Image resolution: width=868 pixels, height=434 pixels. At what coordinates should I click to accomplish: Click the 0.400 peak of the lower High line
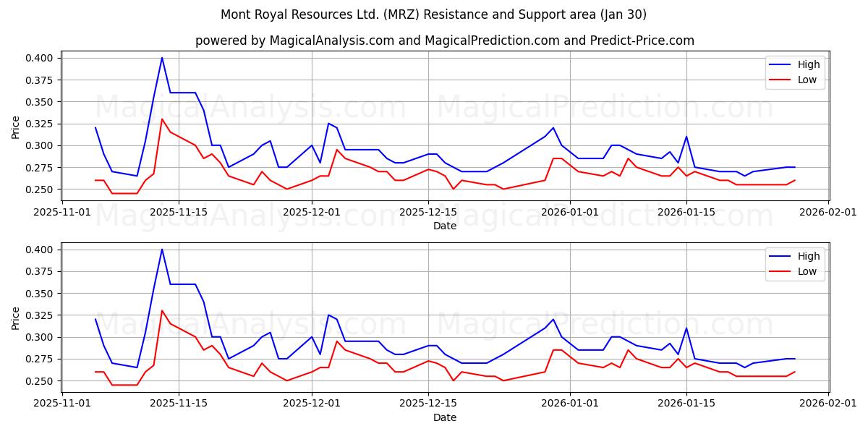(x=162, y=250)
